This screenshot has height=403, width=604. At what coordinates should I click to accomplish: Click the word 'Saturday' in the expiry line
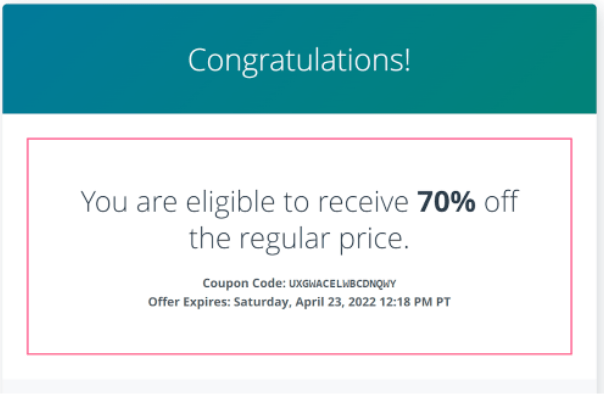point(262,302)
